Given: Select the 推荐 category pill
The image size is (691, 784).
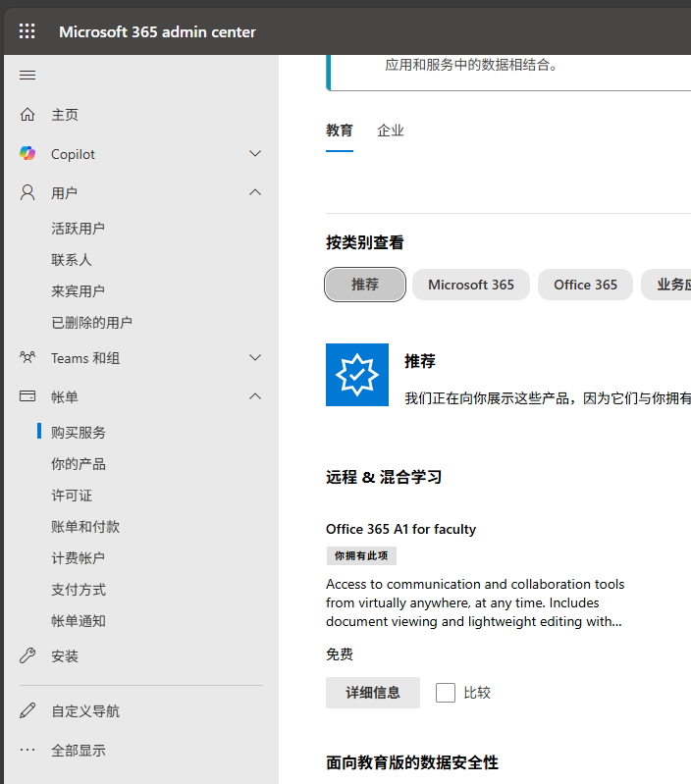Looking at the screenshot, I should tap(365, 285).
